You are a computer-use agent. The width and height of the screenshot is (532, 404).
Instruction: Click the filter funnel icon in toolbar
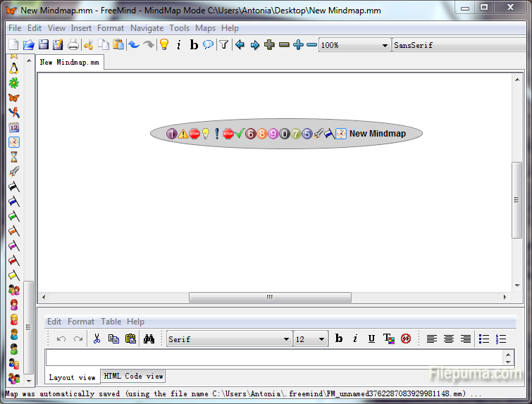pos(223,45)
